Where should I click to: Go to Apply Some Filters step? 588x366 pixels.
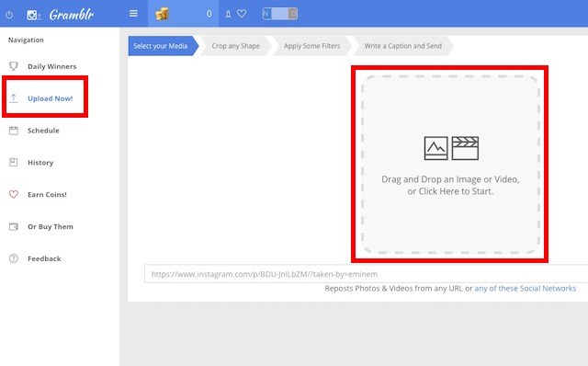[x=312, y=46]
